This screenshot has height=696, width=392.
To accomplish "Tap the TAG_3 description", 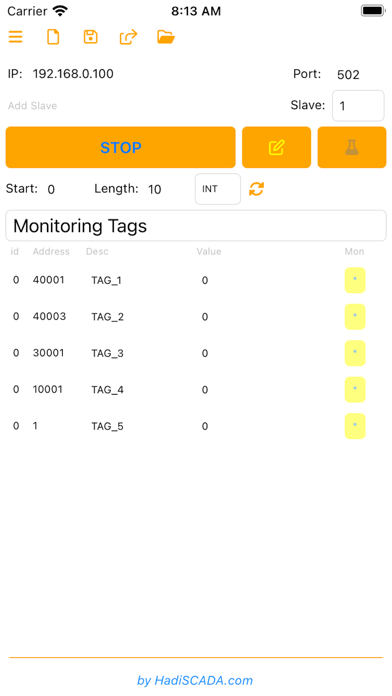I will pos(107,353).
